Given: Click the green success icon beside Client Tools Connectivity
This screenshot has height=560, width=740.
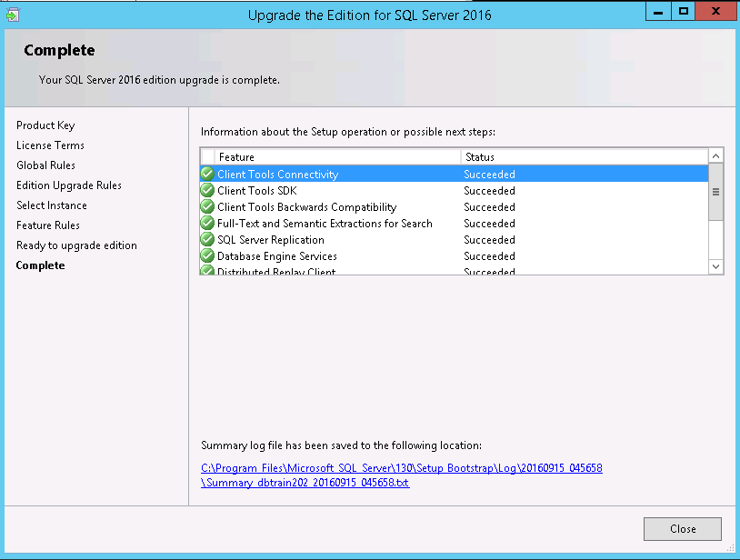Looking at the screenshot, I should pos(207,174).
